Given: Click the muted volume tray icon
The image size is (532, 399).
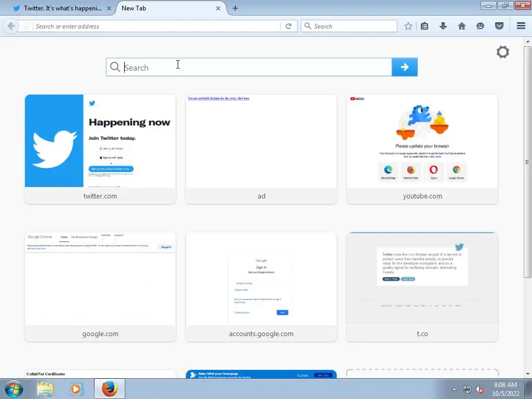Looking at the screenshot, I should [480, 389].
